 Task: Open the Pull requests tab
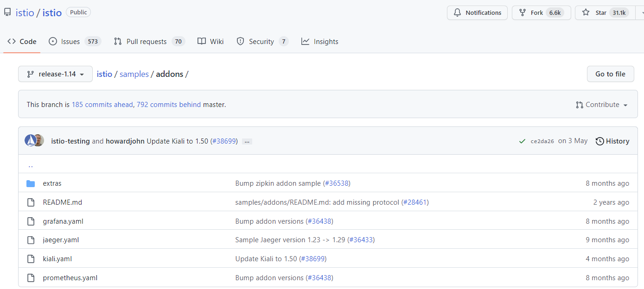pos(149,42)
